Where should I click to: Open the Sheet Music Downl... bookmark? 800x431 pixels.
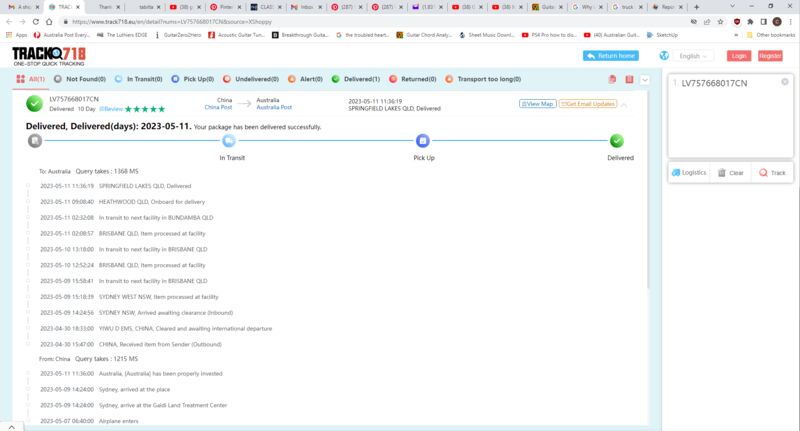point(487,35)
